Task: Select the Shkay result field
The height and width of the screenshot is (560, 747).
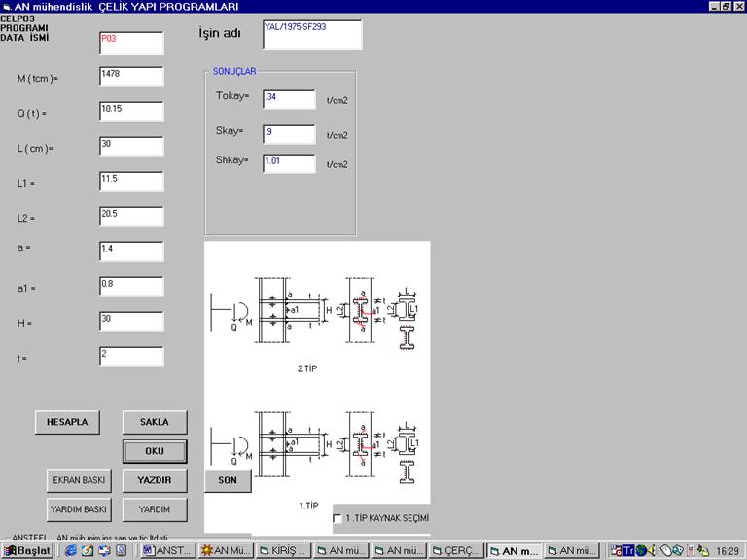Action: (289, 163)
